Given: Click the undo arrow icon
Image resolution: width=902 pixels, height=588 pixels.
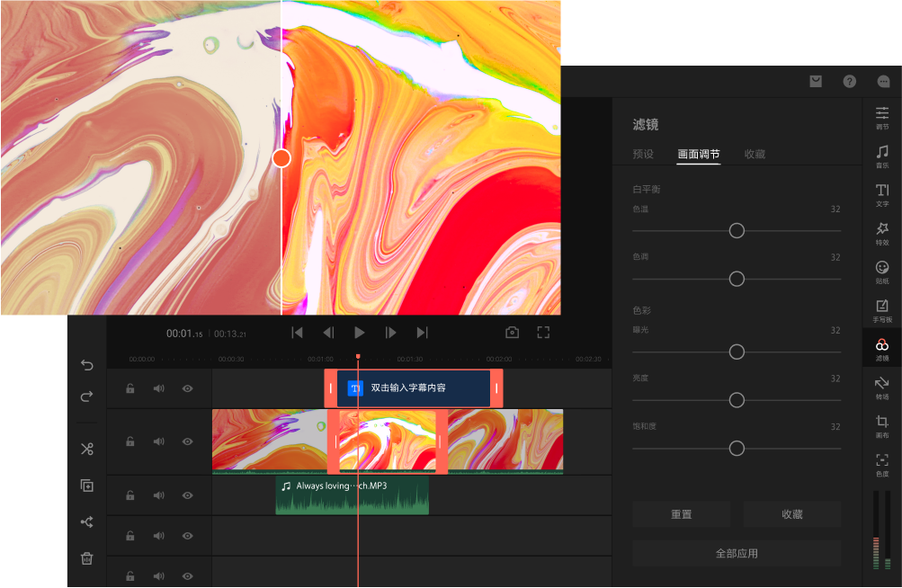Looking at the screenshot, I should point(87,364).
